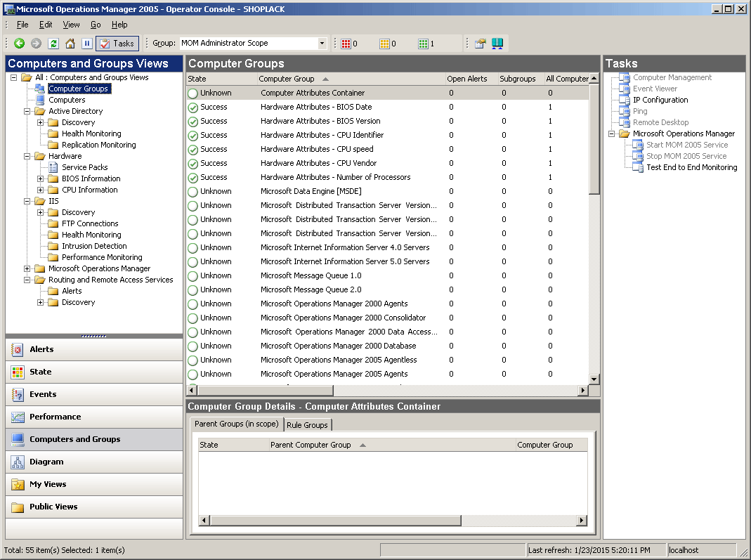Collapse the IIS tree folder
Viewport: 751px width, 560px height.
pos(27,201)
